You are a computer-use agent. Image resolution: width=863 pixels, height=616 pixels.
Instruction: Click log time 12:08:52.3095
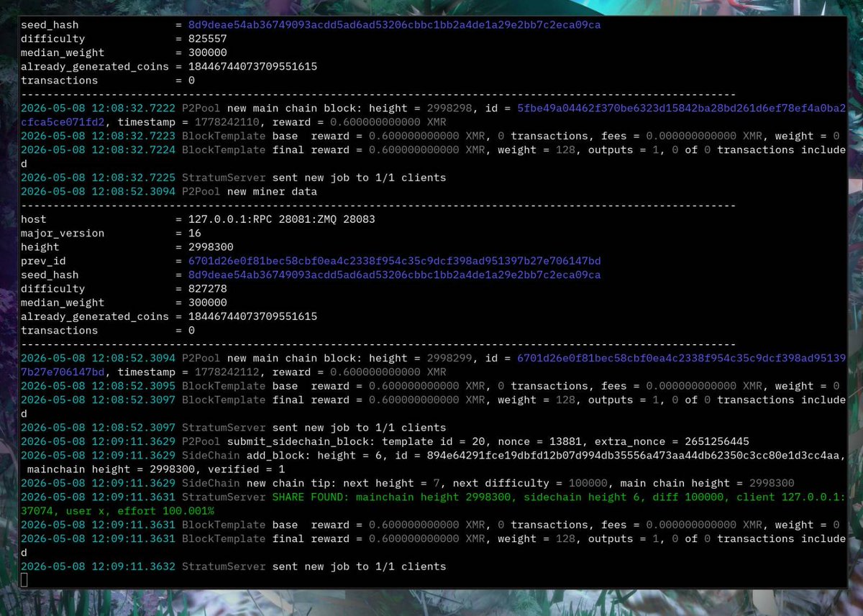click(134, 386)
